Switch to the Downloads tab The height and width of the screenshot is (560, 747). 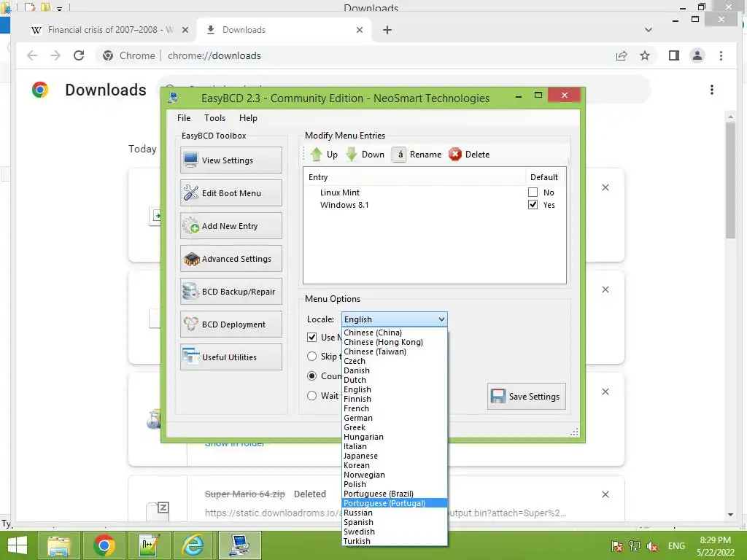pyautogui.click(x=284, y=30)
